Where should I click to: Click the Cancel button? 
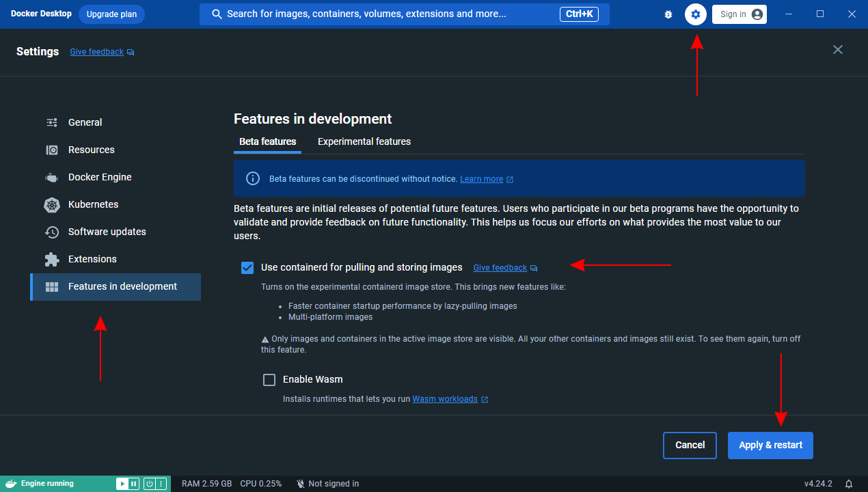point(690,445)
